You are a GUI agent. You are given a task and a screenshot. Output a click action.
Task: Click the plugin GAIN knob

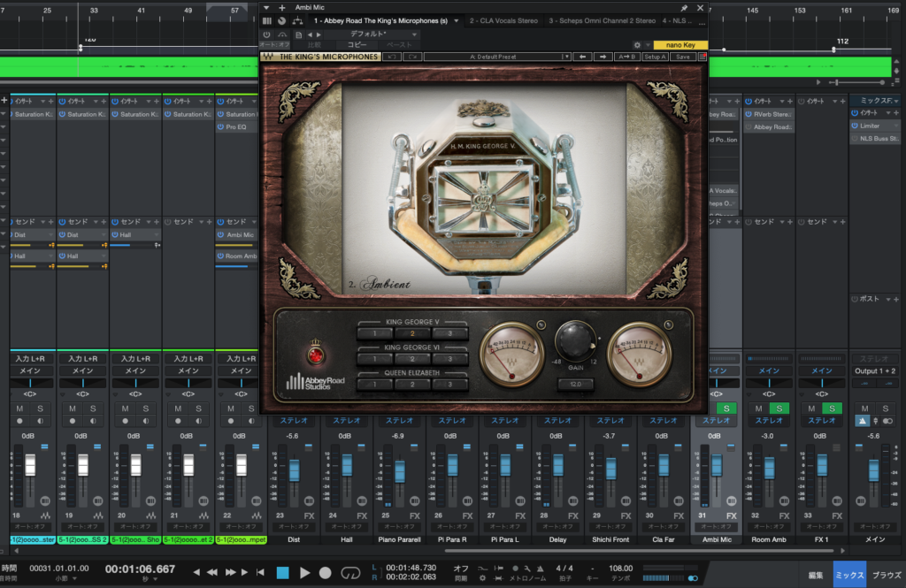click(575, 340)
